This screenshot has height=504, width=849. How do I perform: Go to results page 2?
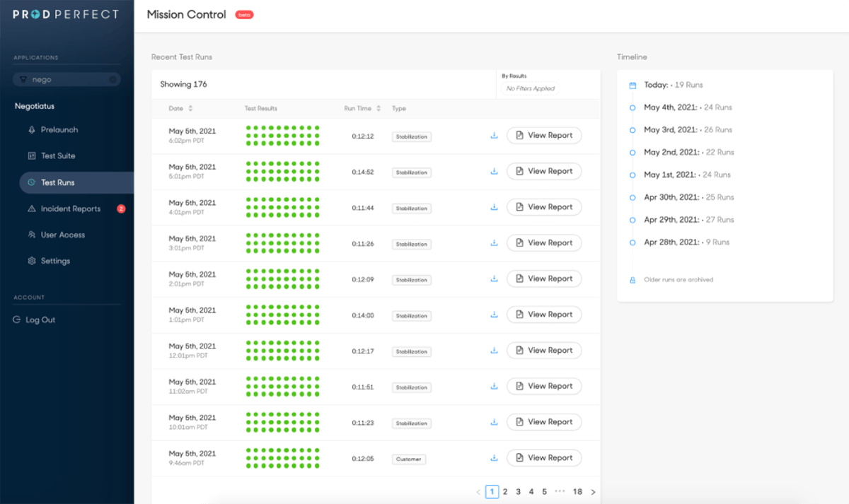pos(505,492)
